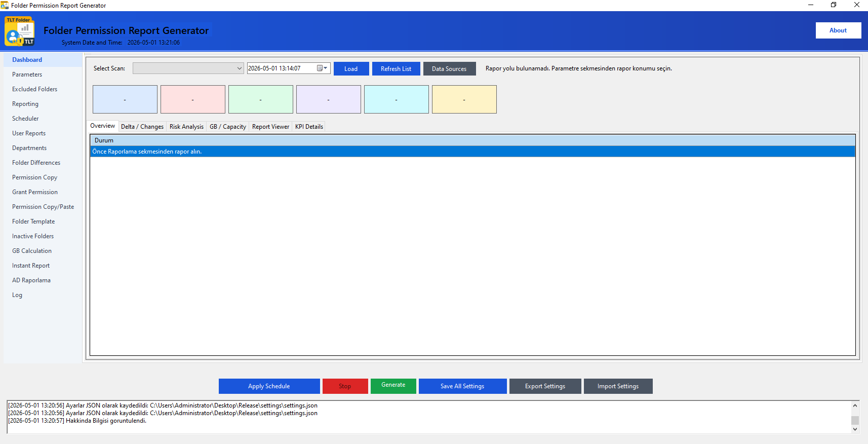Click 'Rapor yolu bulunamadı' status message
This screenshot has width=868, height=444.
tap(579, 68)
